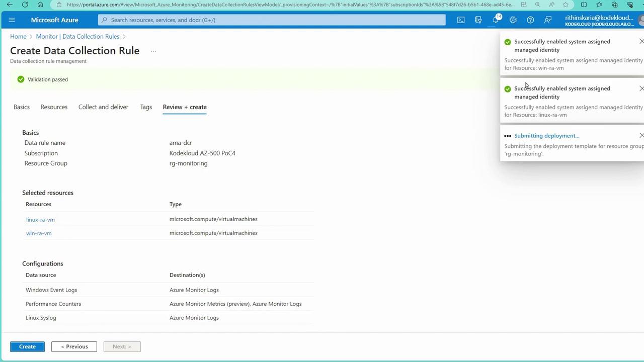Open the browser Favorites list
This screenshot has width=644, height=362.
[x=599, y=5]
